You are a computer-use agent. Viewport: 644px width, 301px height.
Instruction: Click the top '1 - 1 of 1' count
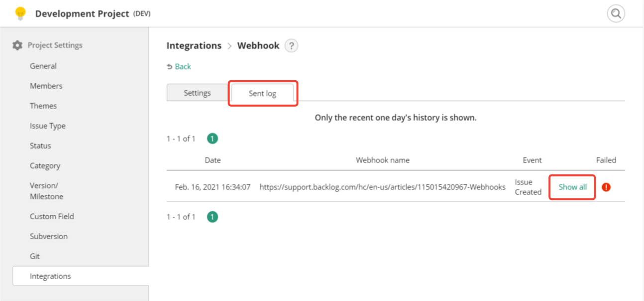[181, 139]
